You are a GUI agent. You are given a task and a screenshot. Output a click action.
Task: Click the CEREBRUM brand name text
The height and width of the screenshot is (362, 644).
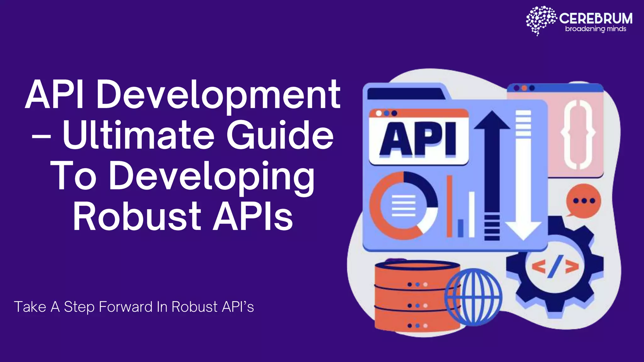point(596,19)
